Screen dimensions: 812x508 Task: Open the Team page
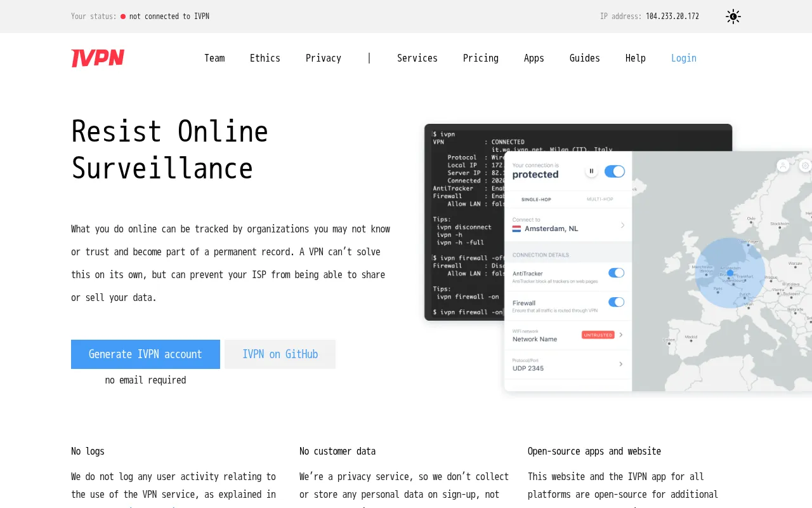(x=214, y=58)
